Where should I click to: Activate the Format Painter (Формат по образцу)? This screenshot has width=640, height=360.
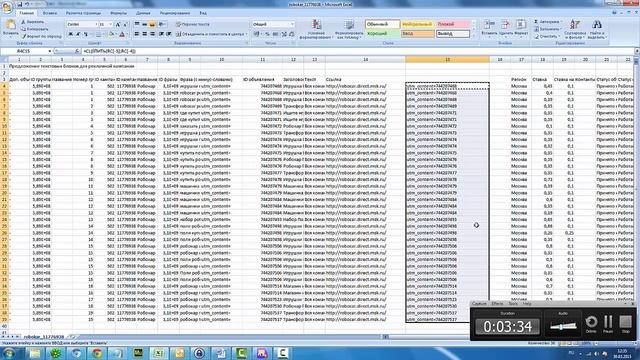(x=41, y=36)
